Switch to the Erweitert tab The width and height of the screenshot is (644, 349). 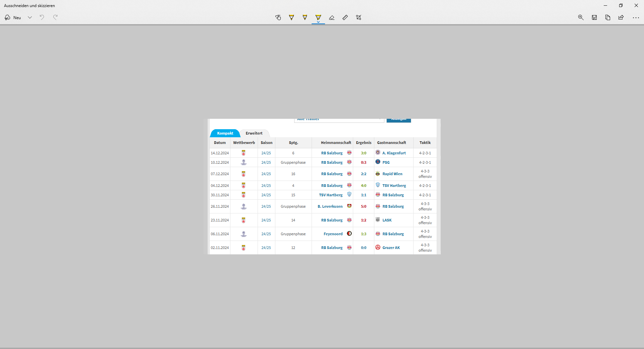pyautogui.click(x=254, y=133)
